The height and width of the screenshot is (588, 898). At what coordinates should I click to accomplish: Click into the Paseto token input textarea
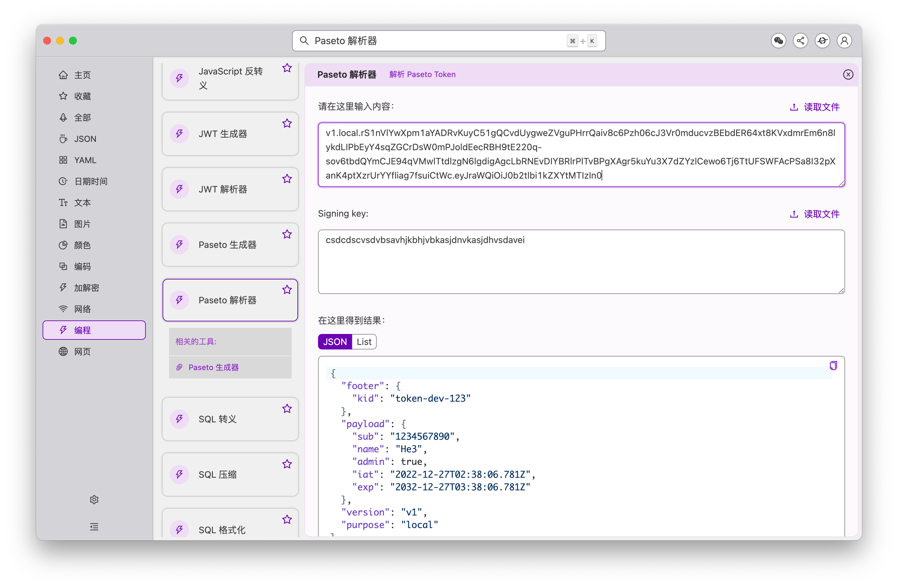pos(581,155)
